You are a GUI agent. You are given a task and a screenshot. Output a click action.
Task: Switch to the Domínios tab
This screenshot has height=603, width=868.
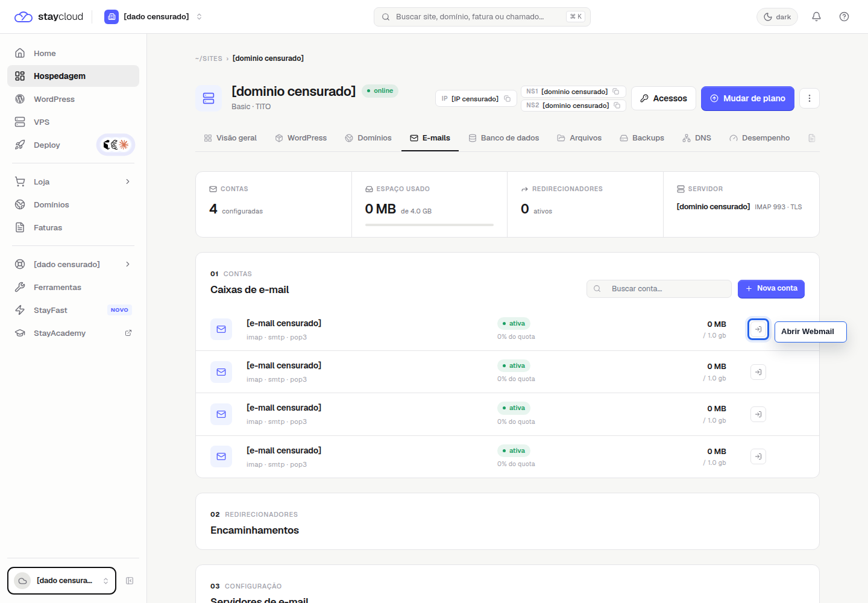click(368, 138)
